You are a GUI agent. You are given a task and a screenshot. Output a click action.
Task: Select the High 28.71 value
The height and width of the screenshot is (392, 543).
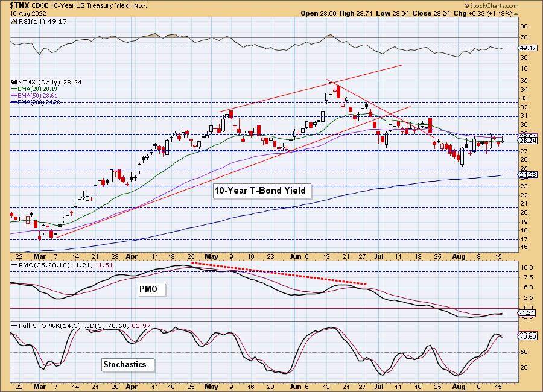355,13
